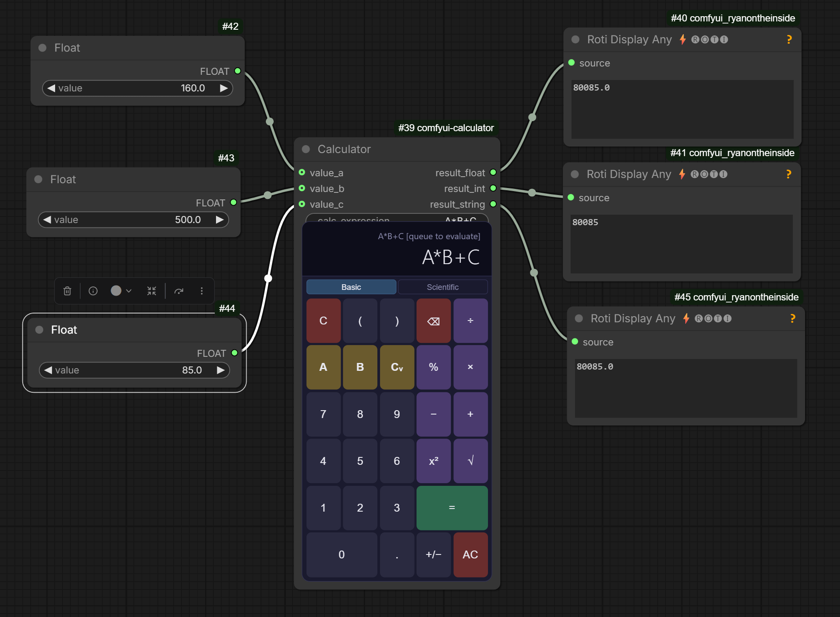
Task: Click the AC all-clear key
Action: pos(471,554)
